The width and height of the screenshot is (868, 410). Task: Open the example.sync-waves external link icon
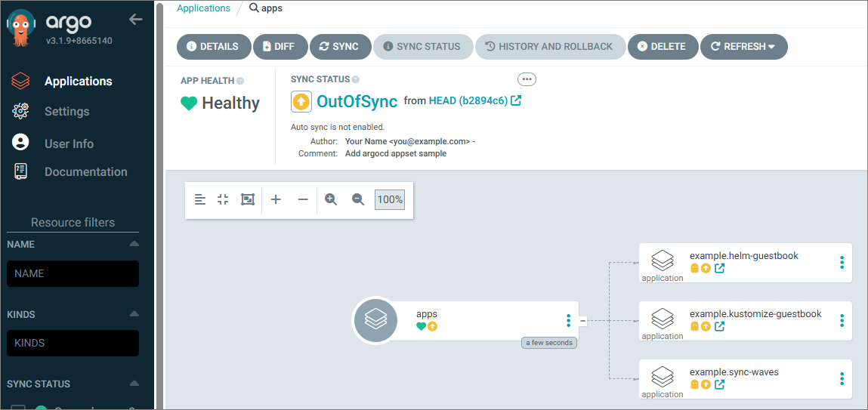(x=720, y=384)
